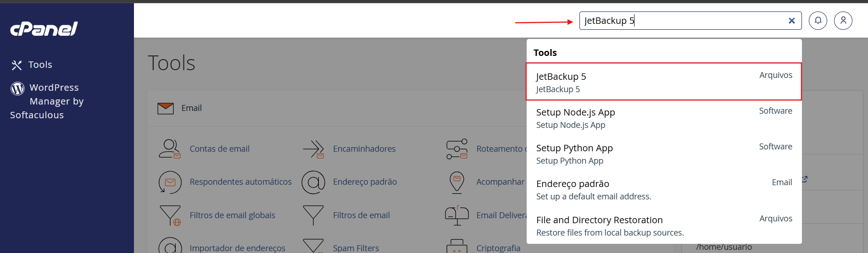868x253 pixels.
Task: Click the Contas de email icon
Action: click(x=170, y=149)
